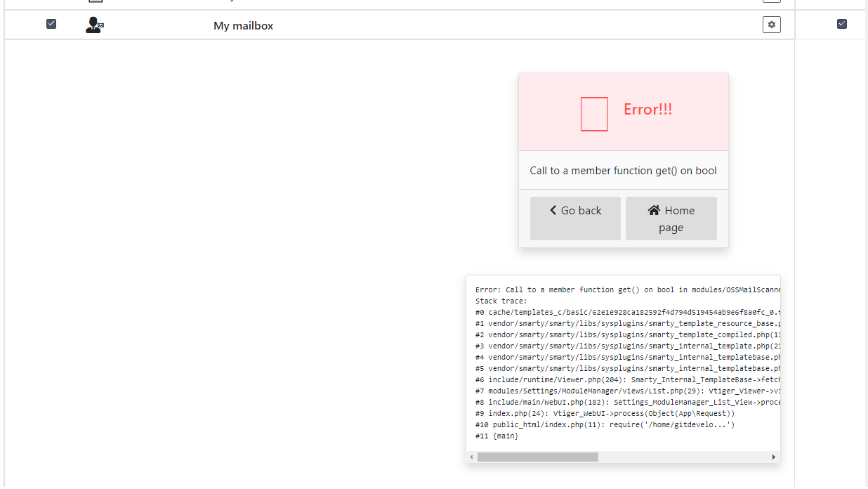This screenshot has width=868, height=489.
Task: Select stack trace line #10 public_html/index.php(11)
Action: click(605, 424)
